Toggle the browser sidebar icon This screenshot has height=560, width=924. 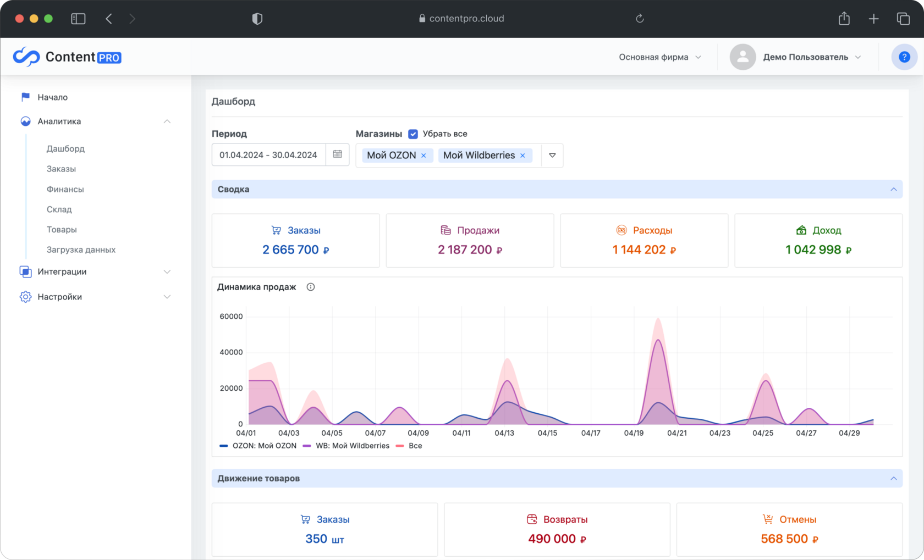tap(78, 19)
